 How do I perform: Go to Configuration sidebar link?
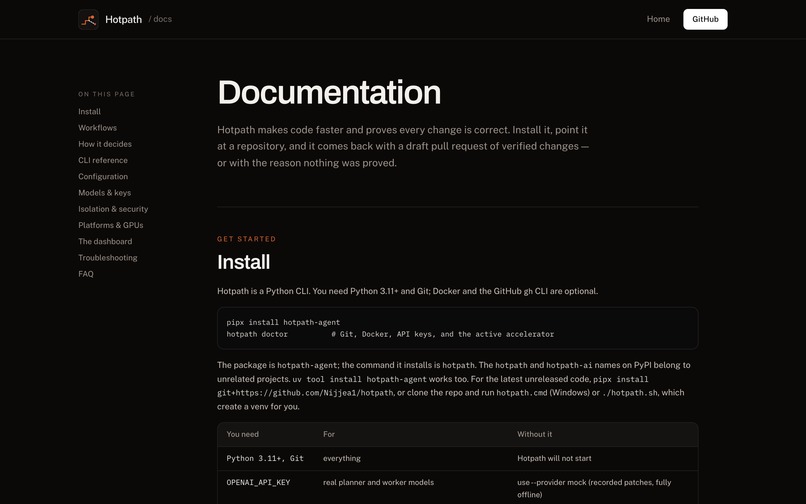tap(103, 176)
